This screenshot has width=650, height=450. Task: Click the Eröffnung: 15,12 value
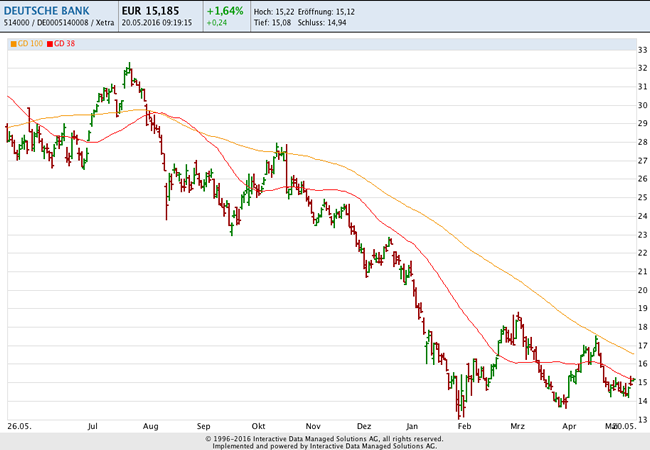tap(326, 12)
